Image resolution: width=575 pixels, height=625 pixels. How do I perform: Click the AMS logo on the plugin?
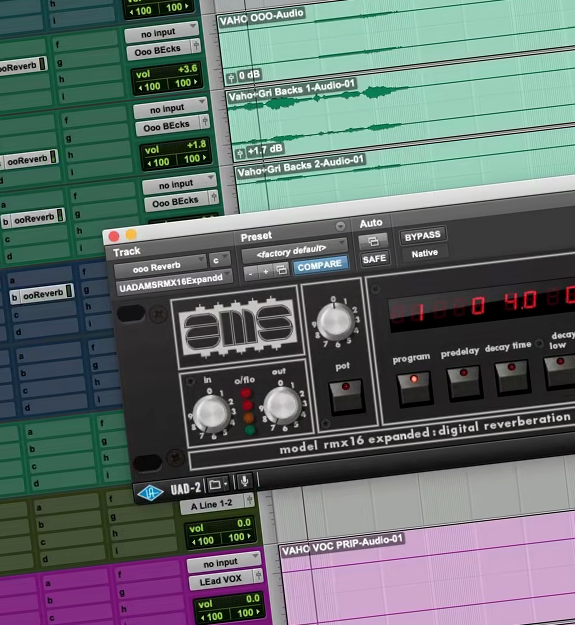pyautogui.click(x=238, y=328)
